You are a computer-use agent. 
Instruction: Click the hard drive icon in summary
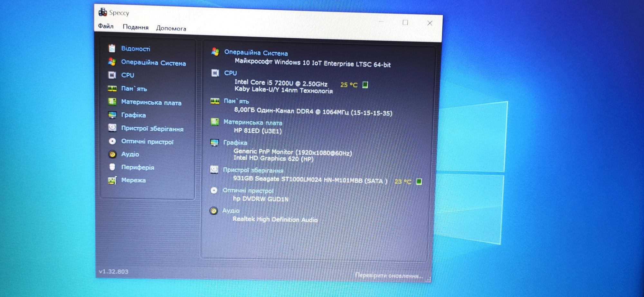(214, 169)
